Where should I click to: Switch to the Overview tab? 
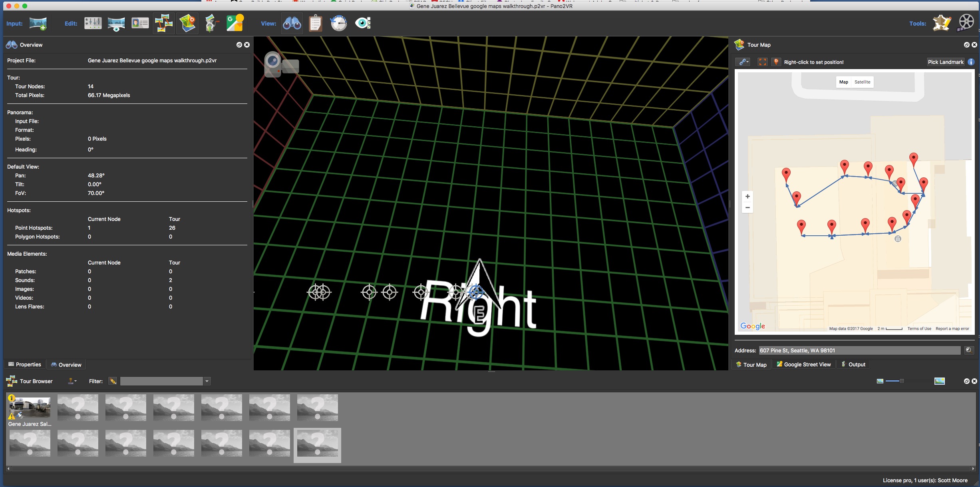66,365
